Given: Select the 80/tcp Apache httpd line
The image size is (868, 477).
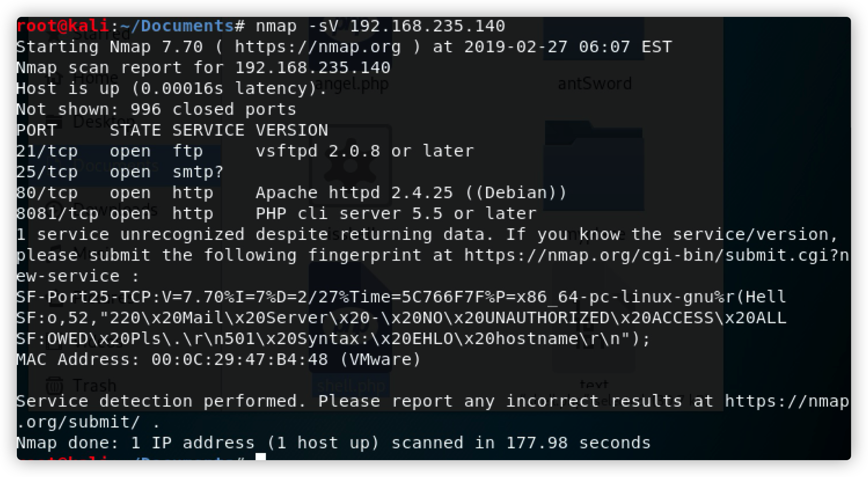Looking at the screenshot, I should [292, 193].
